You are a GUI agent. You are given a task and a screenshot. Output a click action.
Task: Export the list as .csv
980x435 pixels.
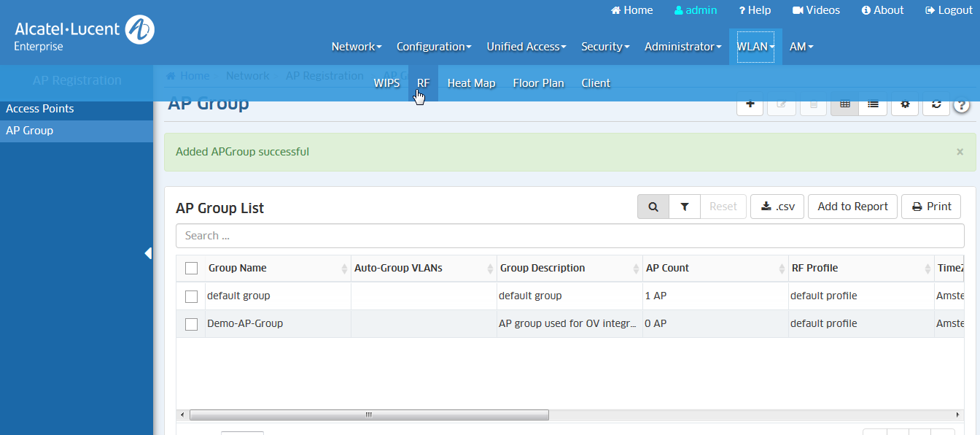pyautogui.click(x=777, y=207)
